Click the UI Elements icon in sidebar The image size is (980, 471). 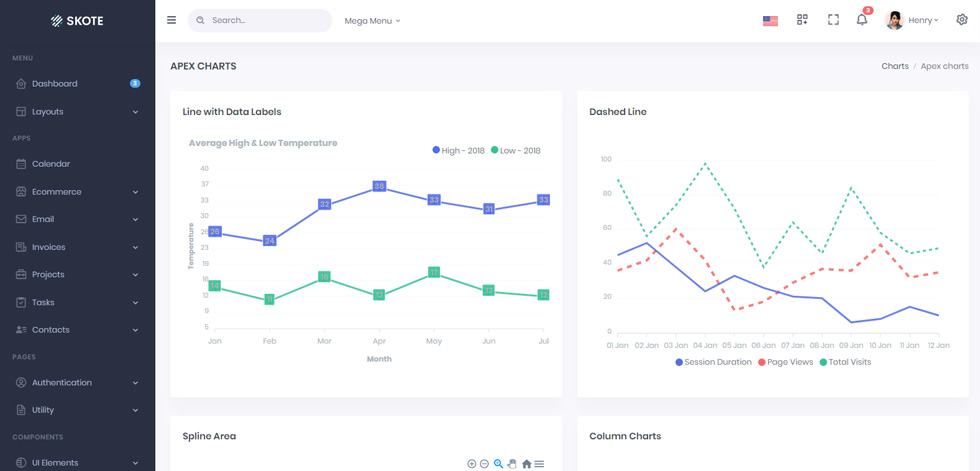tap(21, 463)
